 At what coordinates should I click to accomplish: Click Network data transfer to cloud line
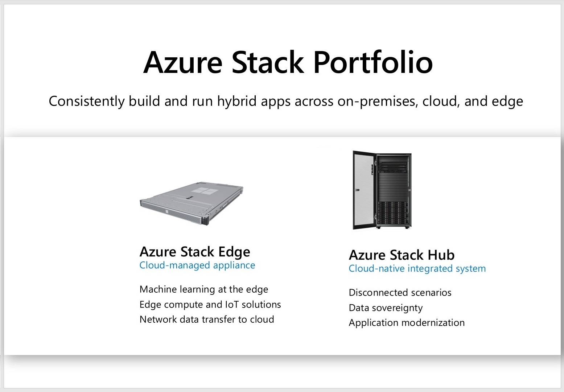pyautogui.click(x=207, y=319)
